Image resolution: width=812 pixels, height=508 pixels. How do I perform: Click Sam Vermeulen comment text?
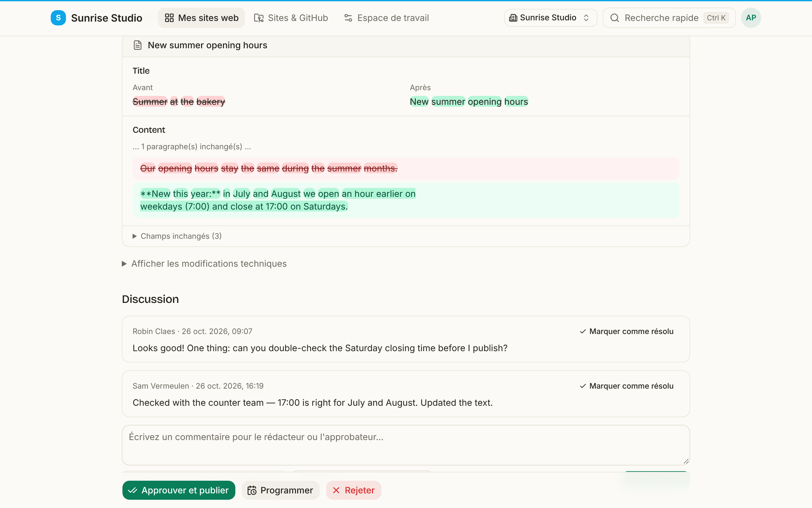pos(312,403)
